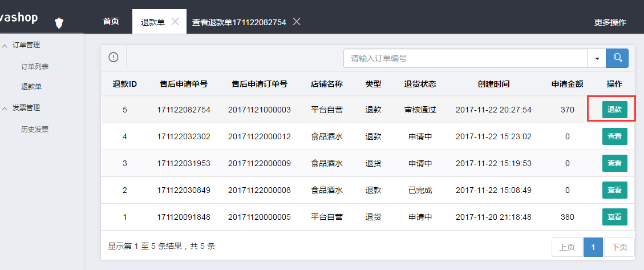Click order number 20171122000009 cell

click(x=259, y=164)
